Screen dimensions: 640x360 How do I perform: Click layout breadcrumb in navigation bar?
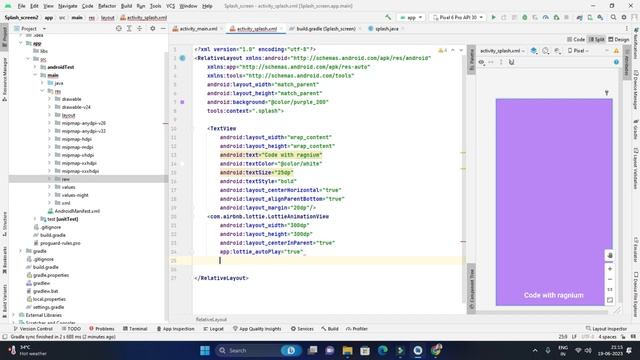[x=108, y=18]
